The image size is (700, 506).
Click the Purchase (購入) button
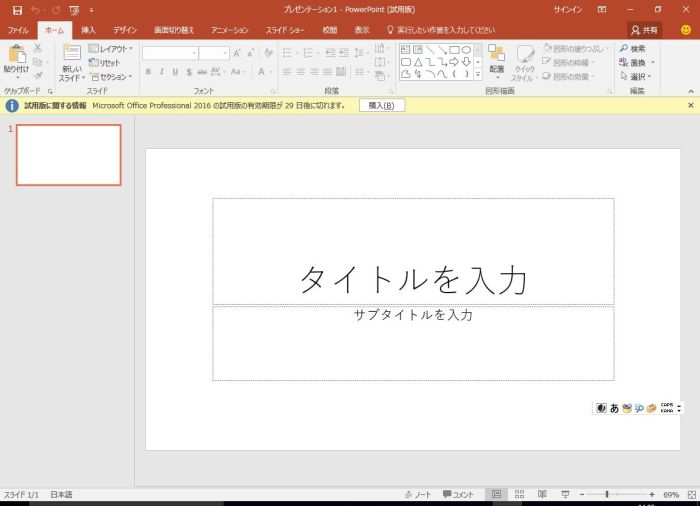coord(382,105)
